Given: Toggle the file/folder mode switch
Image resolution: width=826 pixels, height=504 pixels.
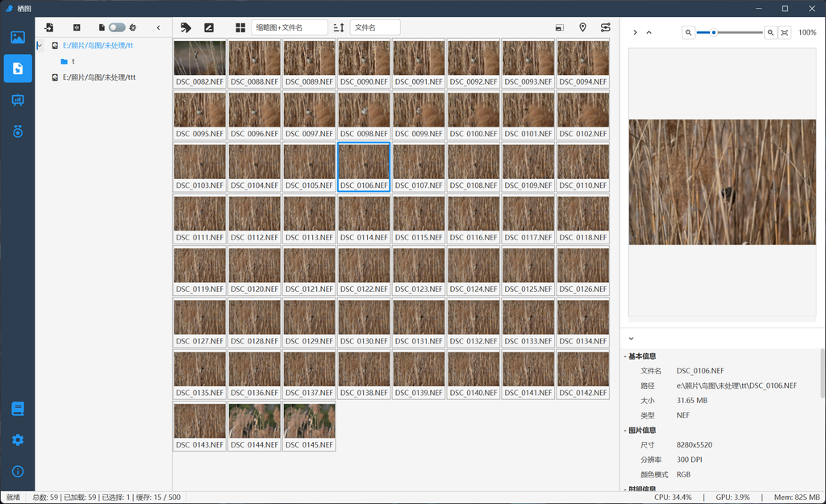Looking at the screenshot, I should click(x=117, y=27).
